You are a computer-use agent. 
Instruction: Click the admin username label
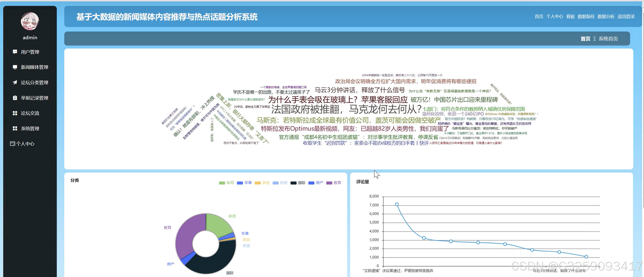[30, 37]
